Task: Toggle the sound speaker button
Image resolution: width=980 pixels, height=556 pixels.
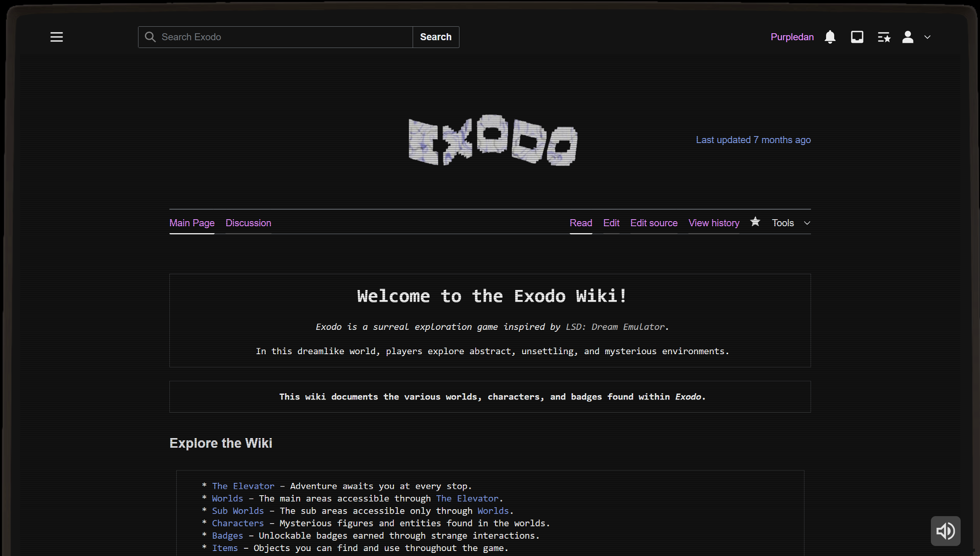Action: click(945, 531)
